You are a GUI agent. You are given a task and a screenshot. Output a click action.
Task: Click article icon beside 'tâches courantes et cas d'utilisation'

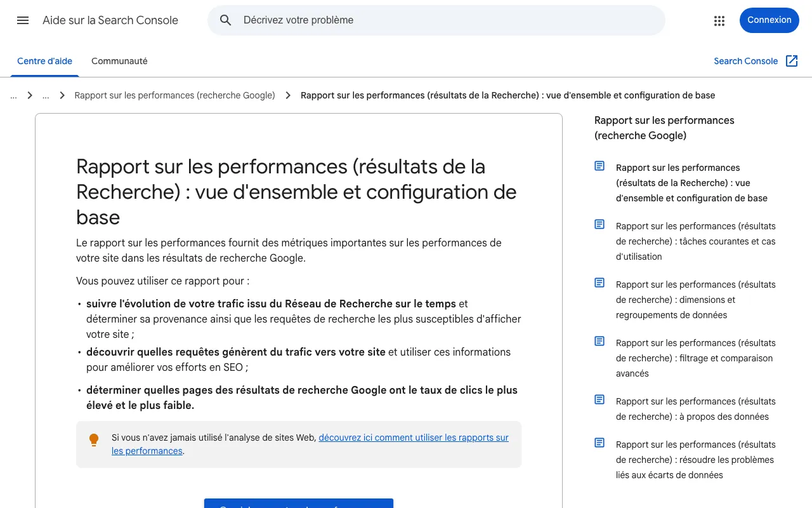pyautogui.click(x=599, y=224)
